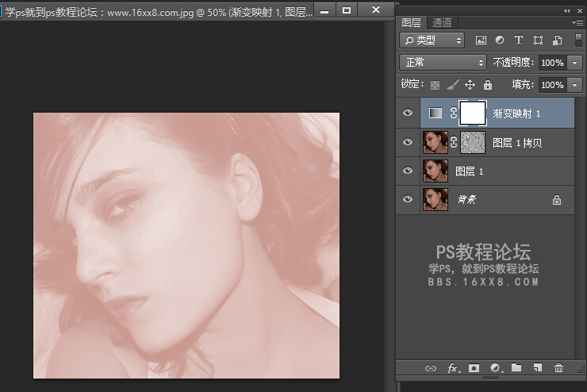The height and width of the screenshot is (392, 587).
Task: Add a layer mask using the mask icon
Action: pos(474,368)
